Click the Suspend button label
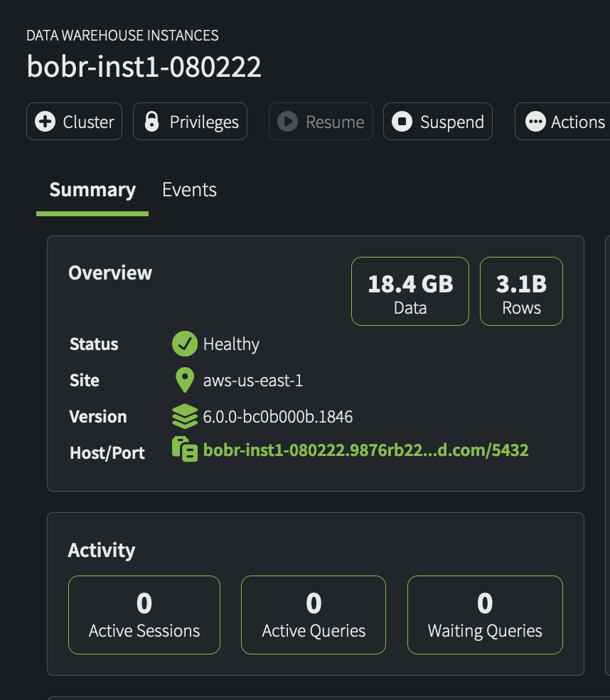The image size is (610, 700). tap(452, 122)
